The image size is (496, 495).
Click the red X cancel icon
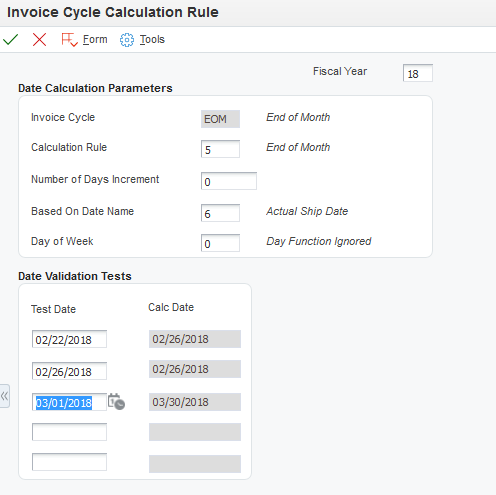[x=39, y=40]
